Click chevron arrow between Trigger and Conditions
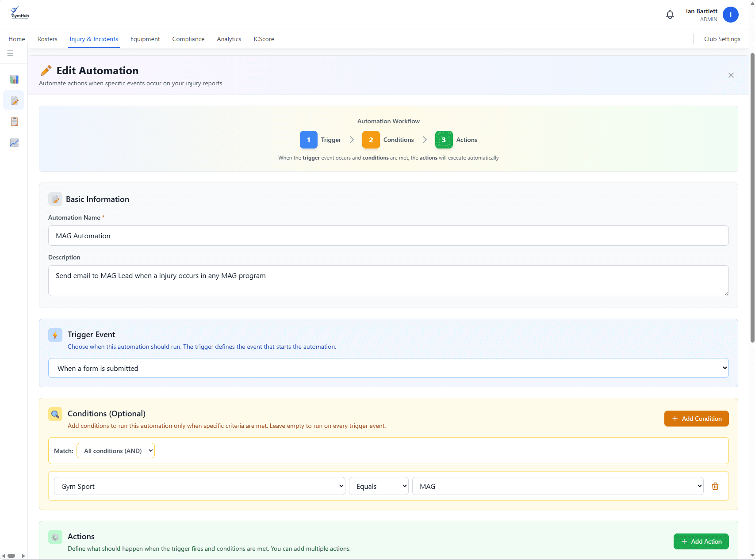Screen dimensions: 755x560 352,140
